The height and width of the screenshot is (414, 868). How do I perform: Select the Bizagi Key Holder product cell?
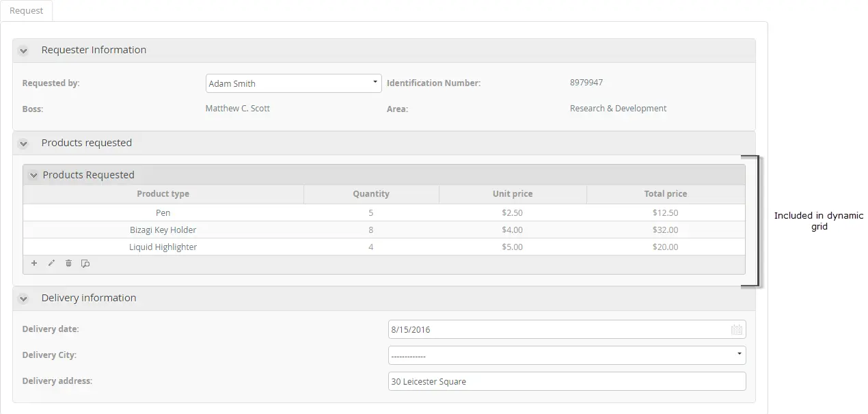pyautogui.click(x=163, y=230)
